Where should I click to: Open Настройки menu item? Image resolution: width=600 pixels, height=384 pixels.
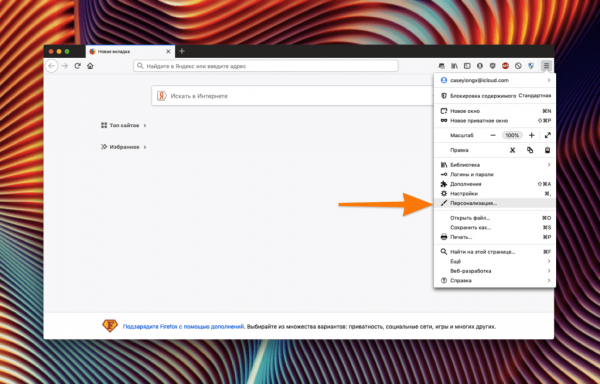(x=495, y=194)
